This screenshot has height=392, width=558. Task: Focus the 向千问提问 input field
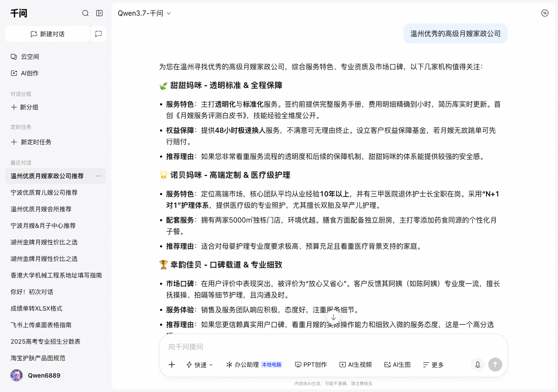[333, 347]
